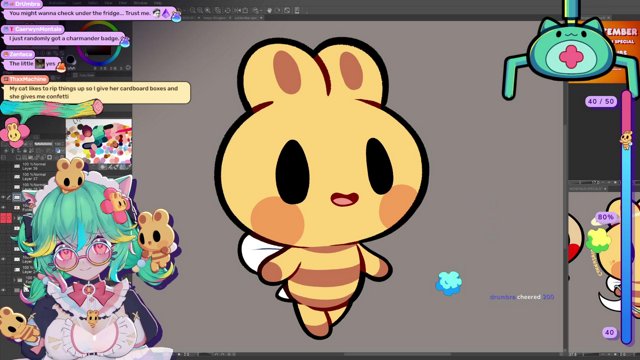
Task: Click the third, darker magnifier icon in the toolbar
Action: pos(207,10)
